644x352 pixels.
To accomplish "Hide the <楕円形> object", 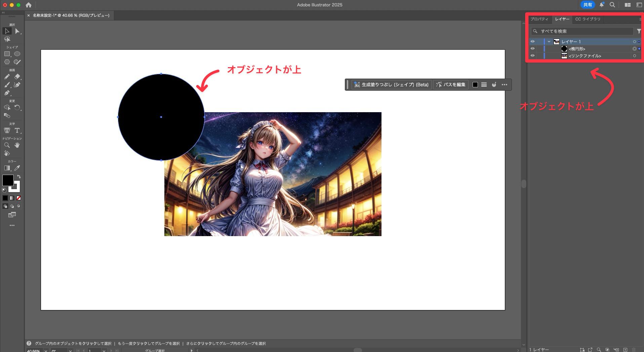I will (x=532, y=49).
